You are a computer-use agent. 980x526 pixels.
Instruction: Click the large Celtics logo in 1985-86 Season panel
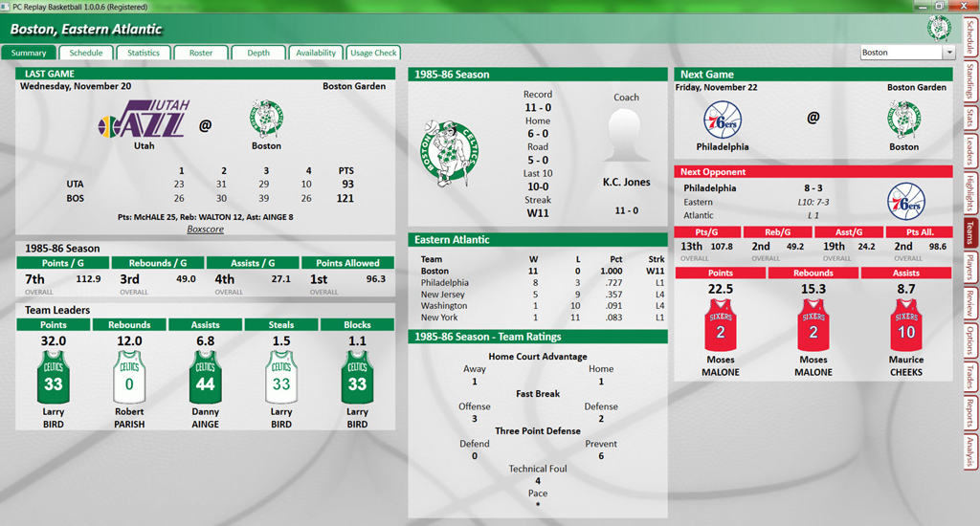click(449, 150)
